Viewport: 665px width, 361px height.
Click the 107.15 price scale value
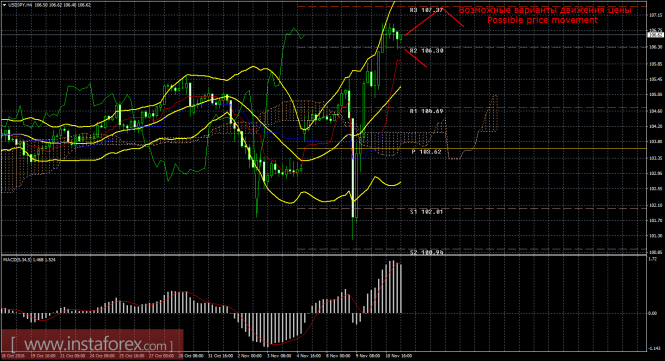pyautogui.click(x=655, y=15)
